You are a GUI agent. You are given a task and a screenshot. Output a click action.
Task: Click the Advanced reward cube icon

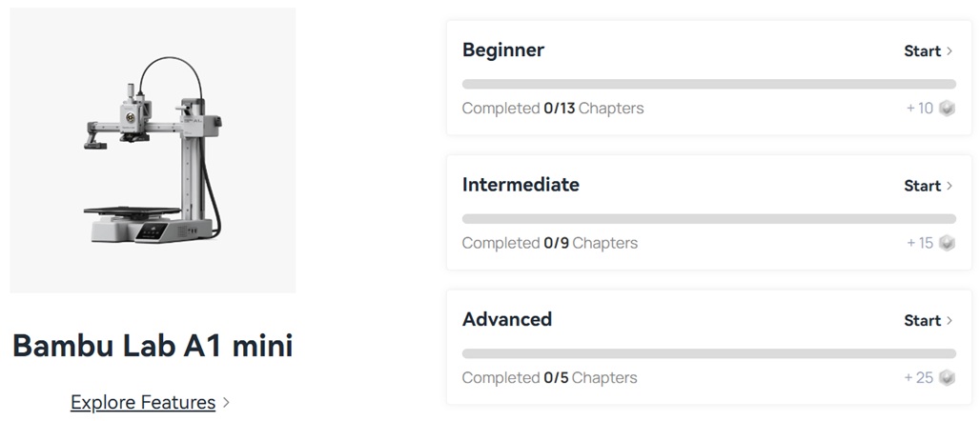click(947, 378)
